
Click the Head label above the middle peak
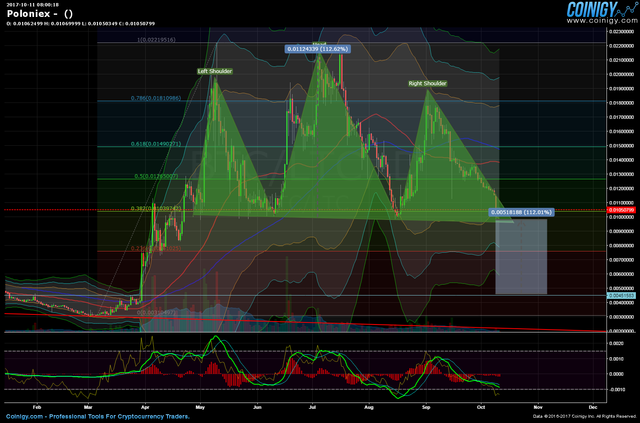[318, 43]
